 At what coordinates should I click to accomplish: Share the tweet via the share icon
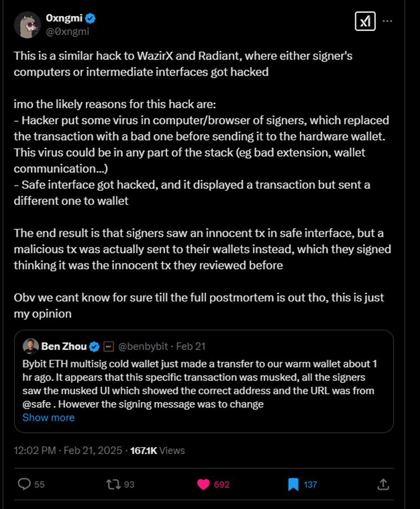tap(383, 484)
